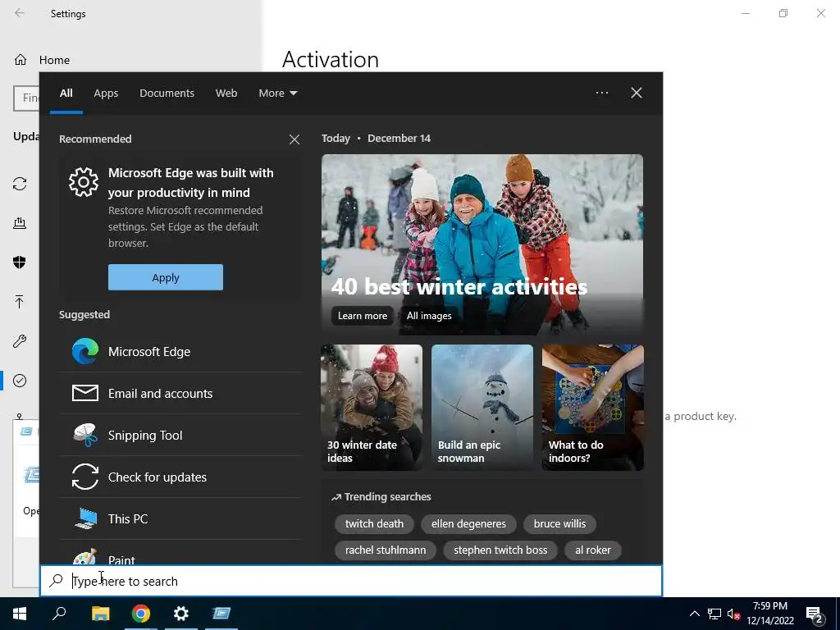Open Troubleshoot wrench in Settings sidebar
The image size is (840, 630).
click(20, 341)
